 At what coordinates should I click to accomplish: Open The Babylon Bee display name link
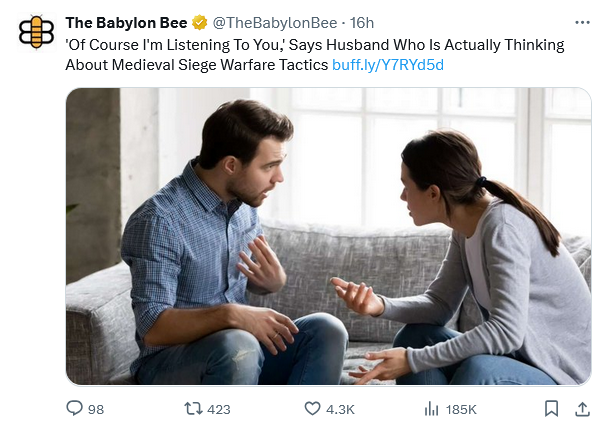click(126, 23)
